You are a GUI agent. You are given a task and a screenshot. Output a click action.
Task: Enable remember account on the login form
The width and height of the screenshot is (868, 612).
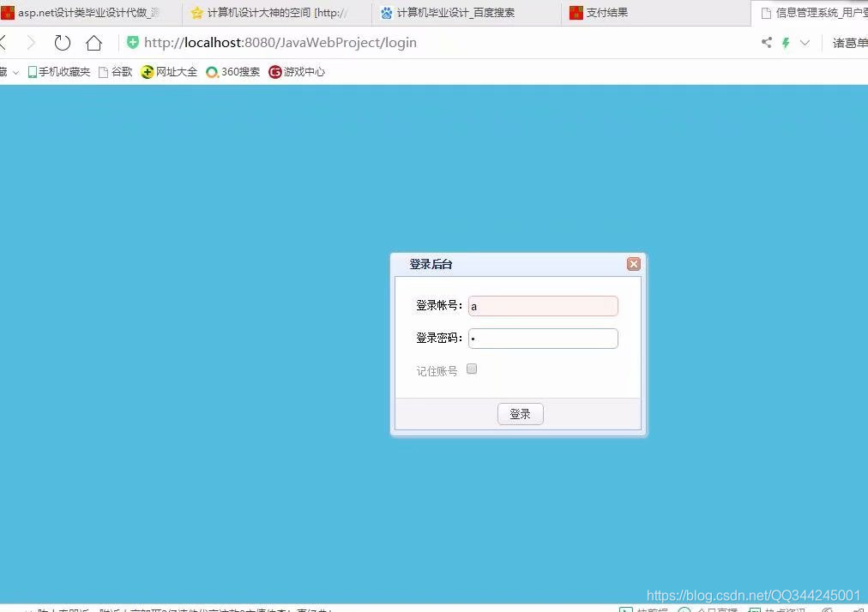tap(471, 368)
